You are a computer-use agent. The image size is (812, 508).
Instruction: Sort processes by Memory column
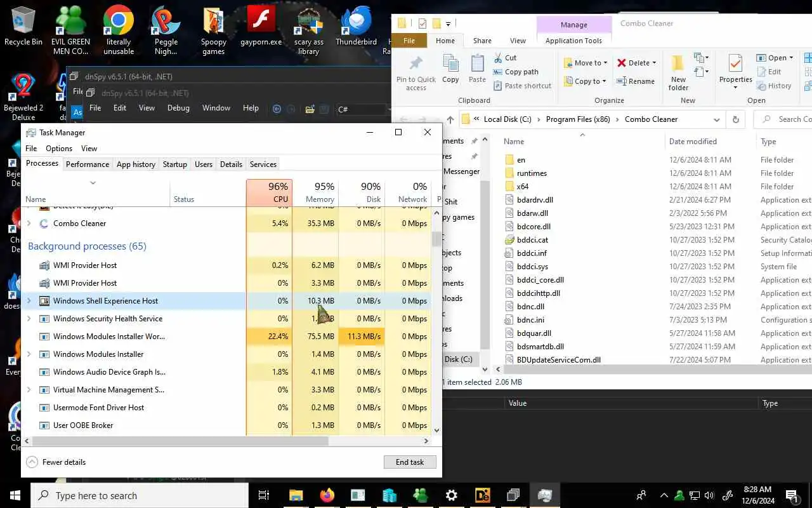(315, 192)
